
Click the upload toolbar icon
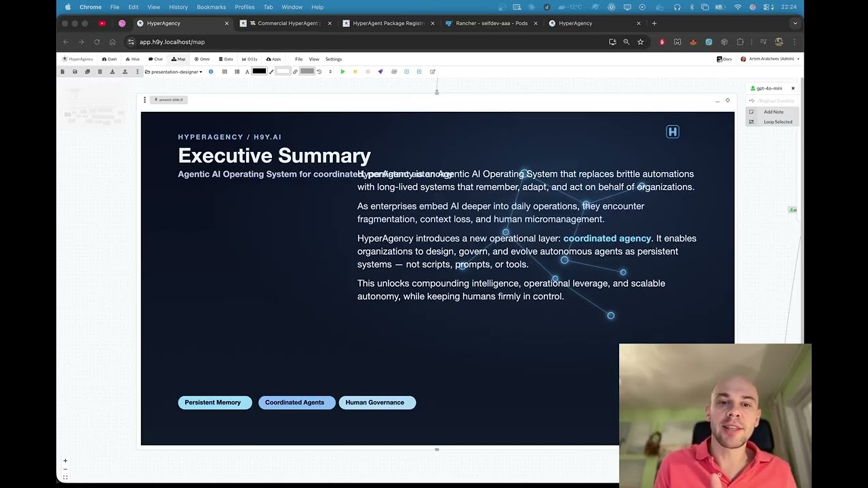[x=125, y=71]
